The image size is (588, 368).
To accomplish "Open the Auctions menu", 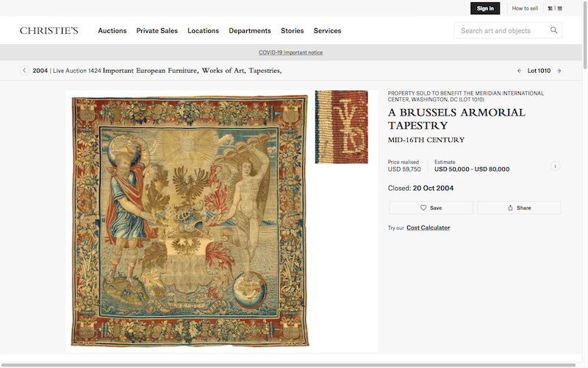I will pyautogui.click(x=112, y=31).
